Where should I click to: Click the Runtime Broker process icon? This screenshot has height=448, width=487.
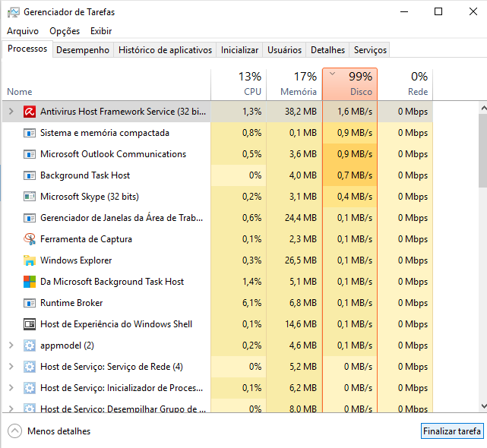click(30, 303)
